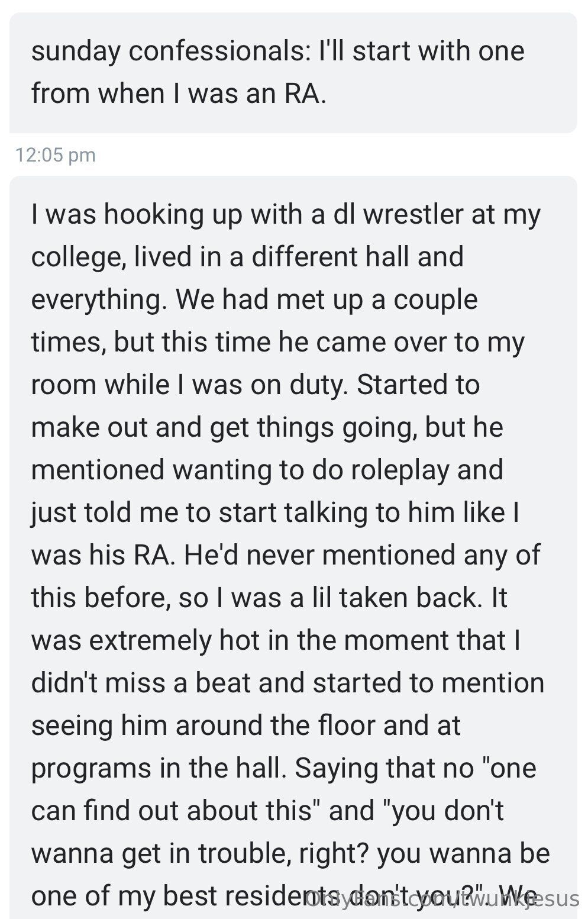Click the line starting "didn't miss a beat"

287,683
